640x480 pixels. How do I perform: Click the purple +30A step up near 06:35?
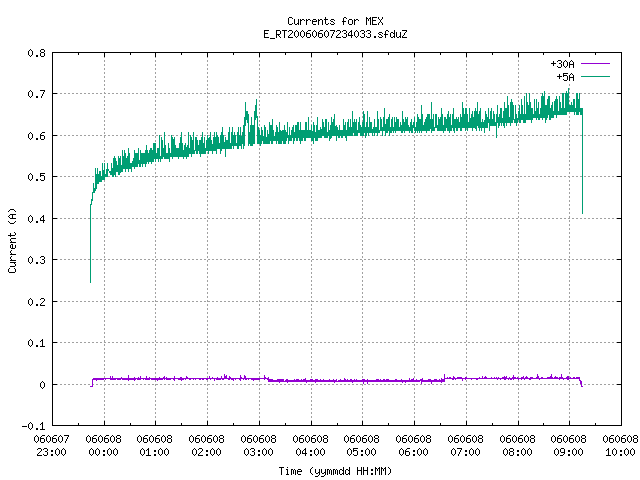(x=444, y=378)
